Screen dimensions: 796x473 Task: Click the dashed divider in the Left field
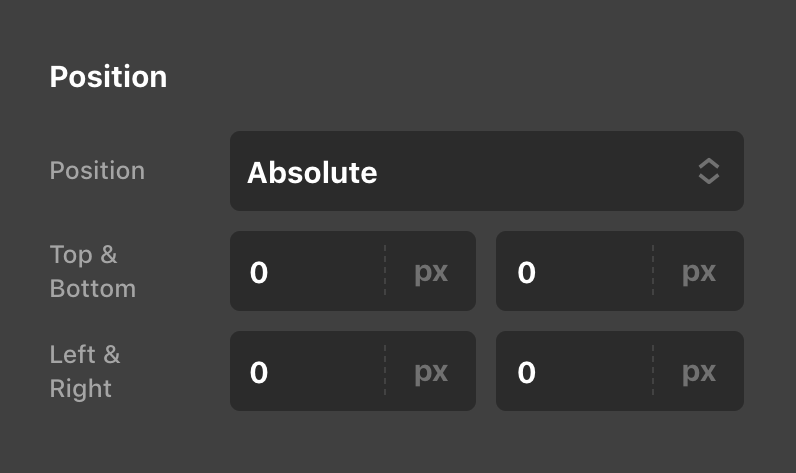tap(385, 372)
